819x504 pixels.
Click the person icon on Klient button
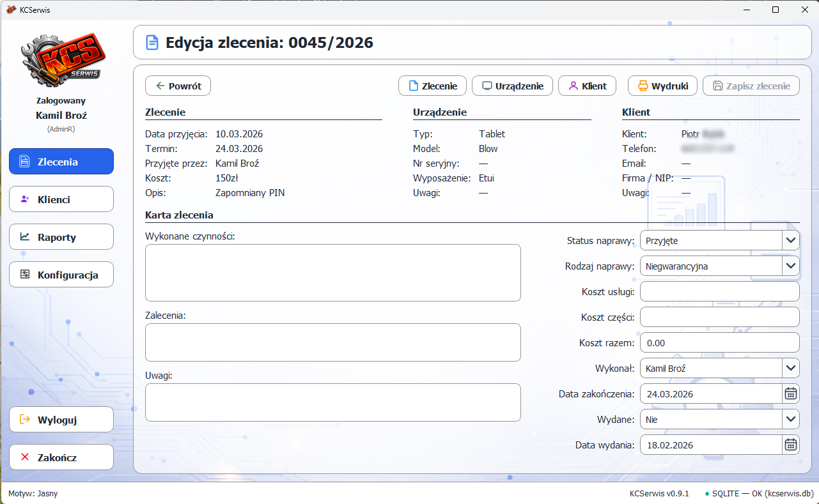(x=573, y=86)
